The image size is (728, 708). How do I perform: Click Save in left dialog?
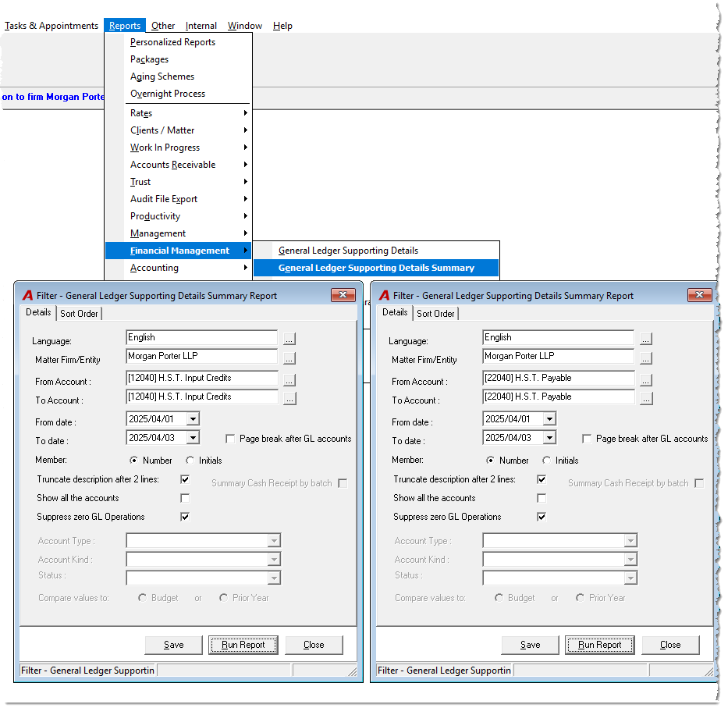click(x=174, y=645)
